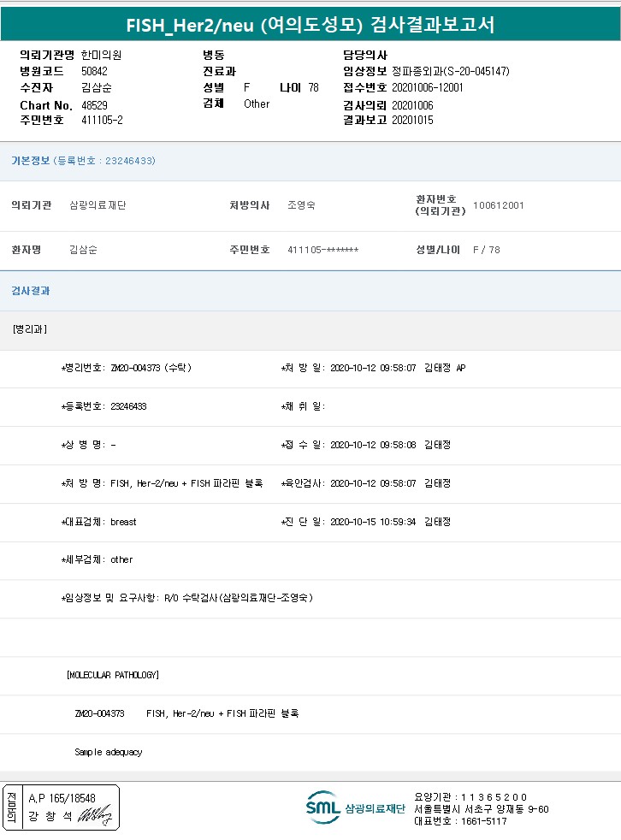621x840 pixels.
Task: Click the 접수번호 value 20201006-12001
Action: pyautogui.click(x=428, y=88)
